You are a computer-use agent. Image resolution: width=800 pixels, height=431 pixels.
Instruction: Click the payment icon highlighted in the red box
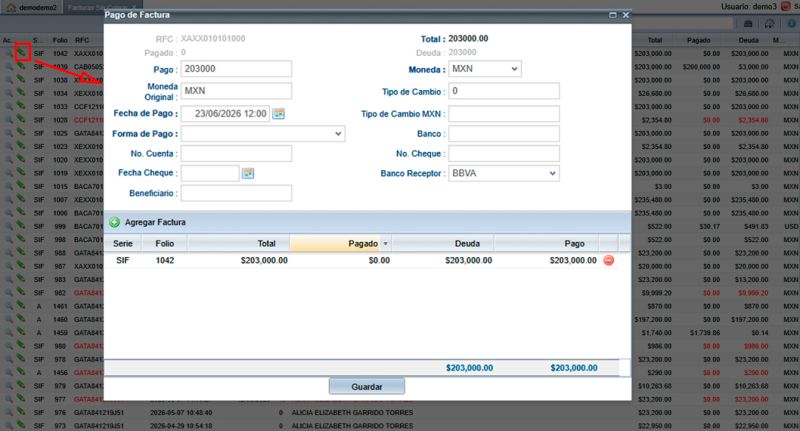point(22,52)
